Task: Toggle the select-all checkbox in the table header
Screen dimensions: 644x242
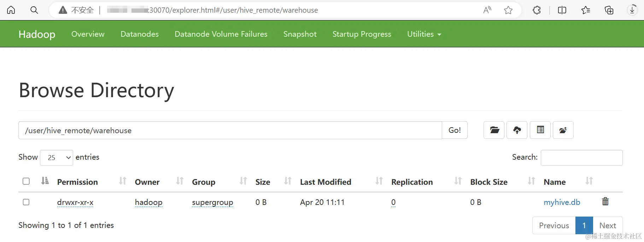Action: coord(26,181)
